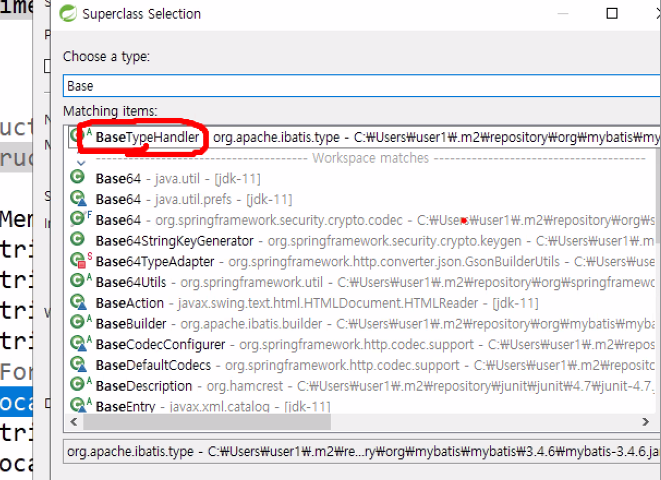Collapse the Workspace matches separator chevron
This screenshot has width=661, height=480.
pos(81,163)
